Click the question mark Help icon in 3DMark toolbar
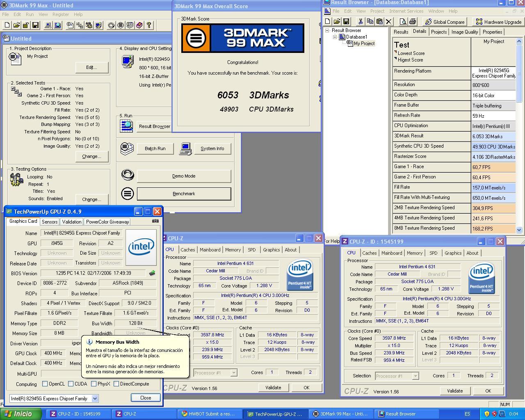This screenshot has width=525, height=420. [x=148, y=25]
